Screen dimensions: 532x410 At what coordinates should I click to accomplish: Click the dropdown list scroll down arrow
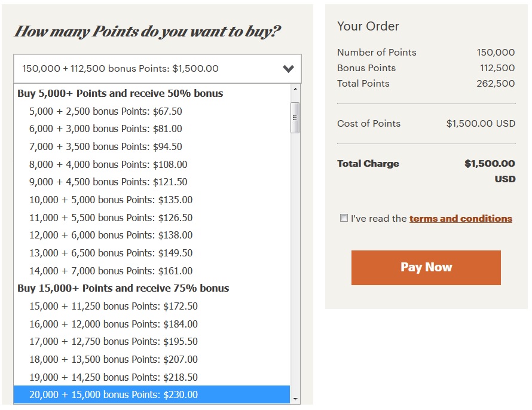click(x=295, y=397)
